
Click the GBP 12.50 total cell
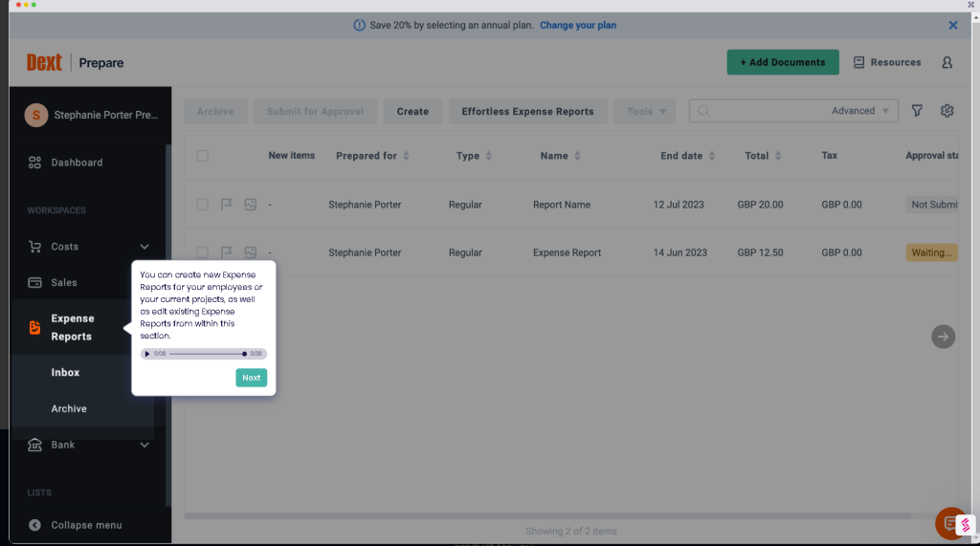coord(760,252)
